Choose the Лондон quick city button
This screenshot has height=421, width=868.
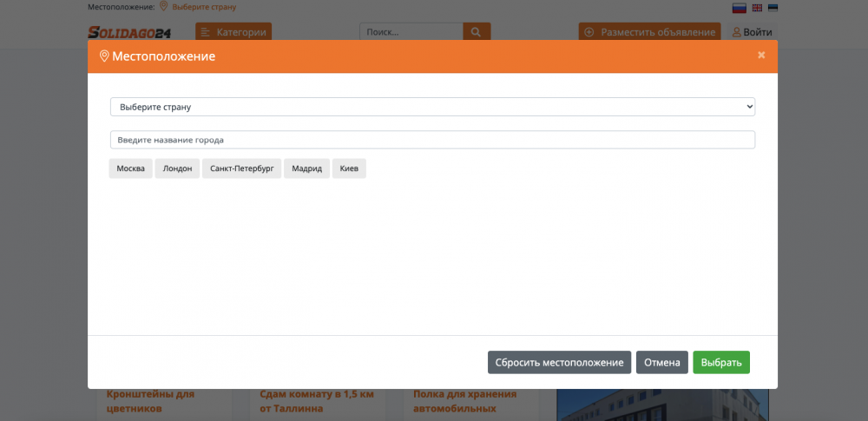(177, 168)
